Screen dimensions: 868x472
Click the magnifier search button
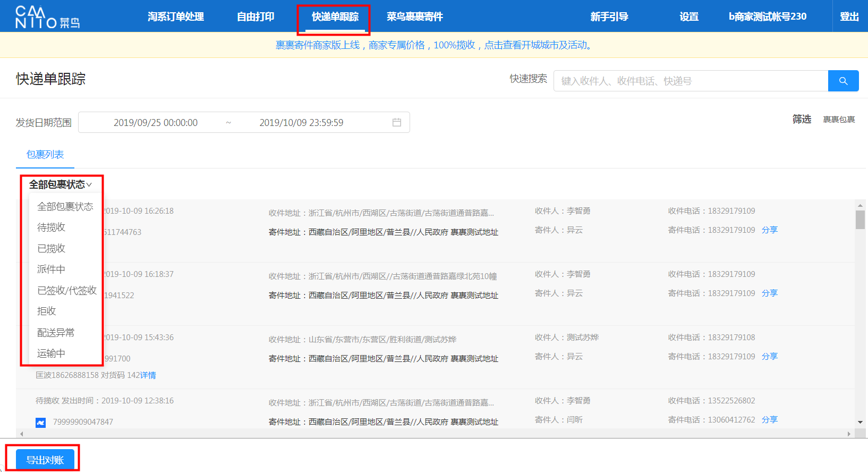click(843, 81)
